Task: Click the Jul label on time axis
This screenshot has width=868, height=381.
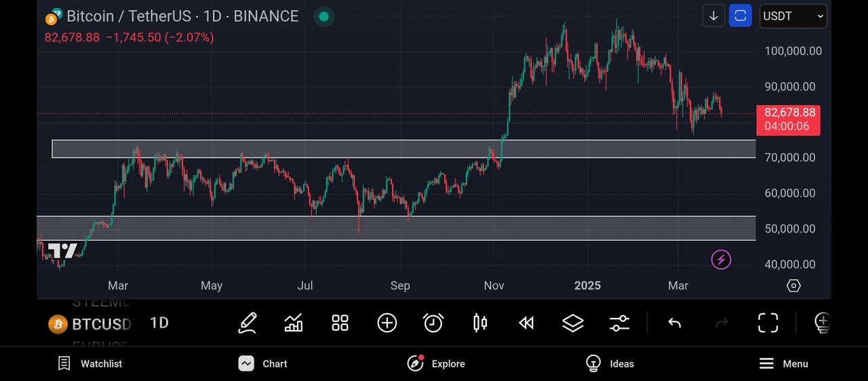Action: click(305, 285)
